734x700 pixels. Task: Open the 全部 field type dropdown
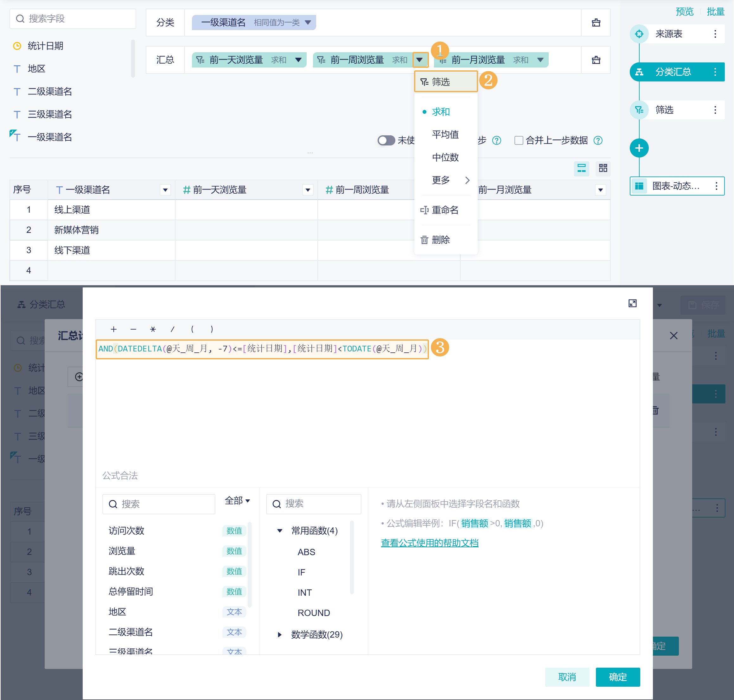[x=237, y=501]
